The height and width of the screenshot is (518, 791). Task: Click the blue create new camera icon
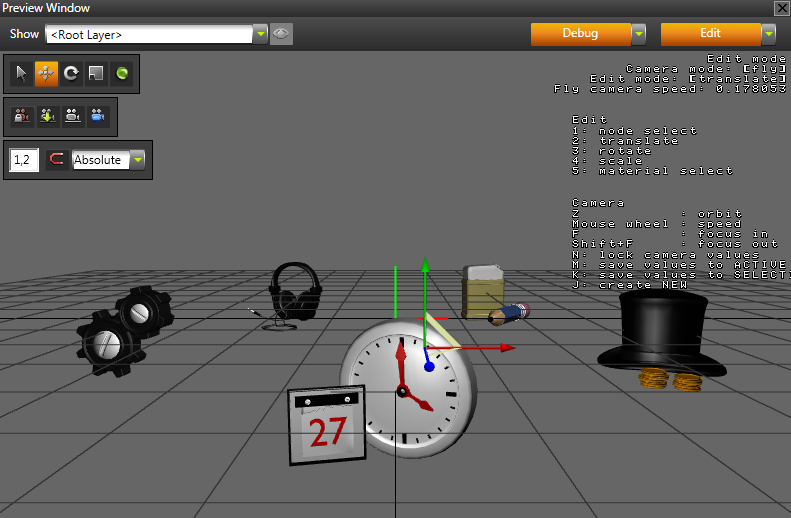(97, 116)
